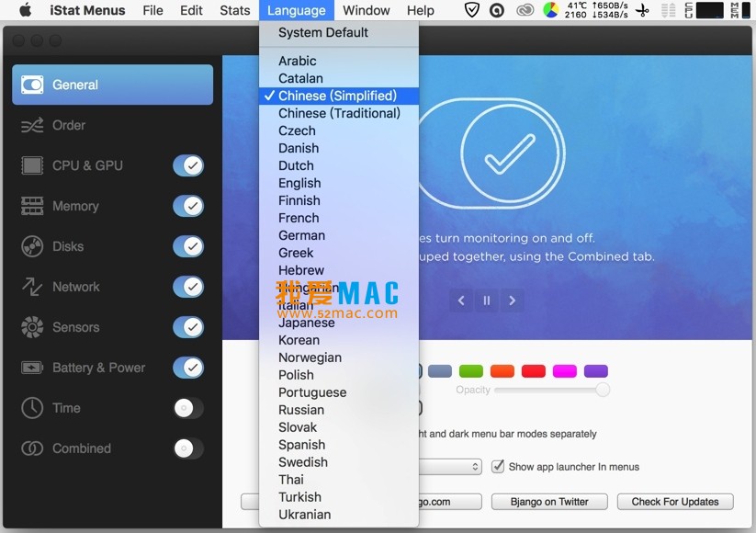
Task: Select English language
Action: (339, 183)
